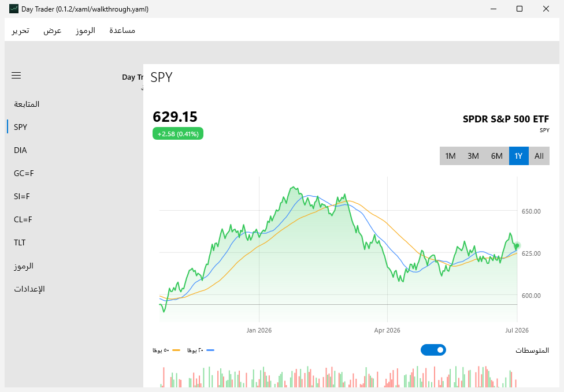Switch chart range to 6M
This screenshot has height=392, width=564.
(497, 156)
